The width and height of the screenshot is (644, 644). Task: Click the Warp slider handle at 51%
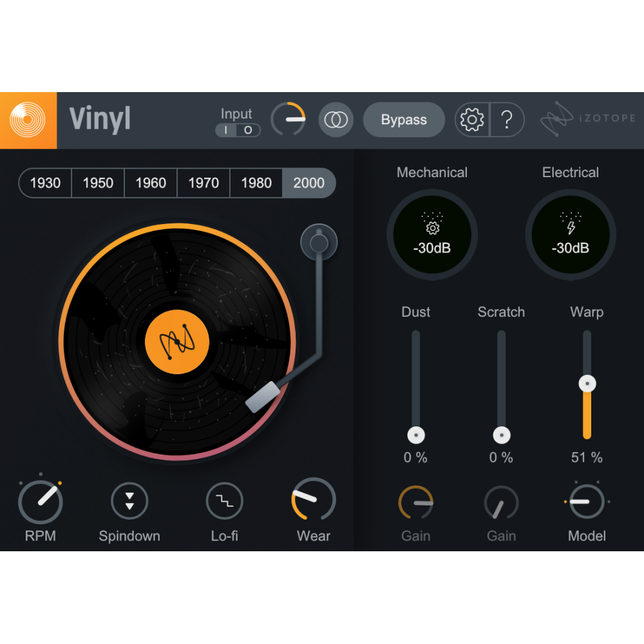pos(587,383)
